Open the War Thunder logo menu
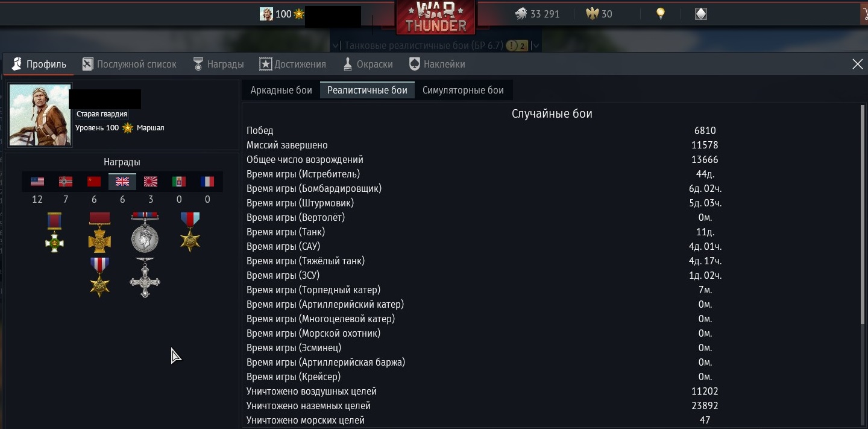The image size is (868, 429). click(436, 17)
